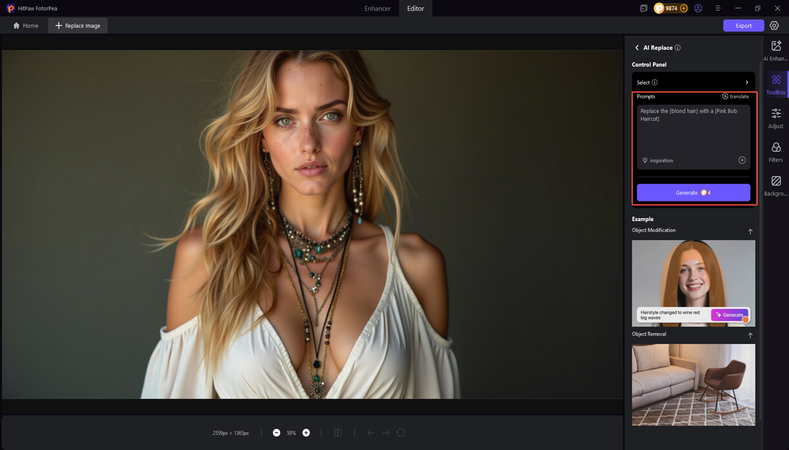789x450 pixels.
Task: Open the user account profile icon
Action: pos(698,9)
